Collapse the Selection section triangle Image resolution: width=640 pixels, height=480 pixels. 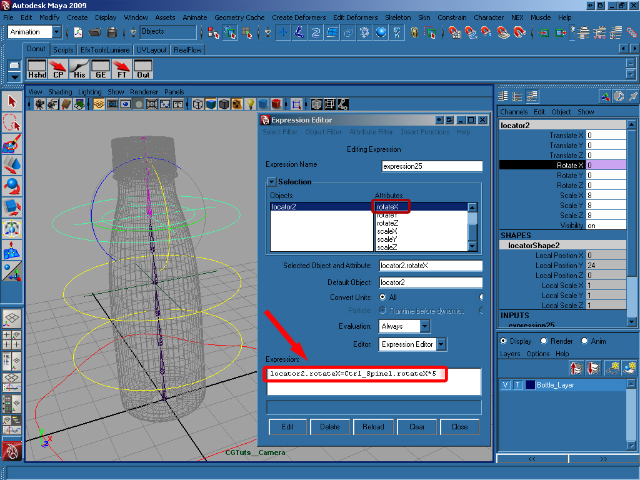[270, 181]
